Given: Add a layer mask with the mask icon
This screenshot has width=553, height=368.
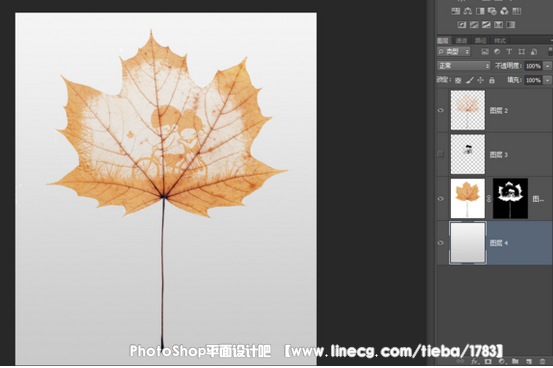Looking at the screenshot, I should tap(488, 362).
